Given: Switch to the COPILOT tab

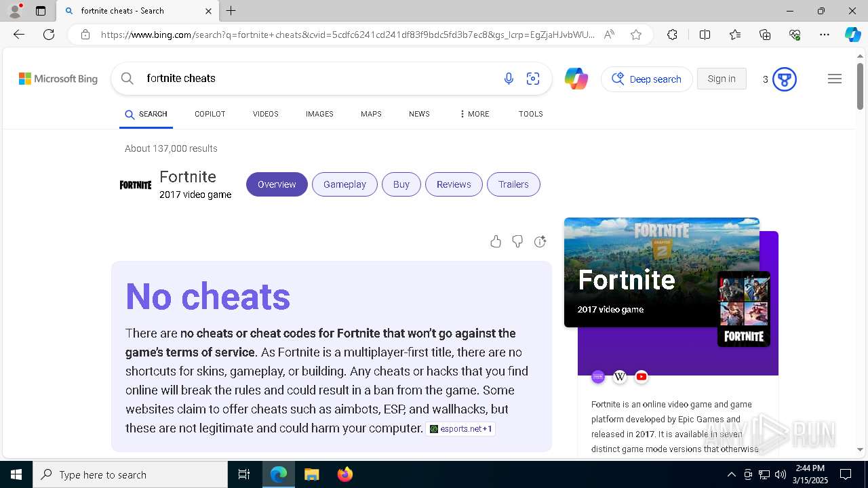Looking at the screenshot, I should pos(210,114).
